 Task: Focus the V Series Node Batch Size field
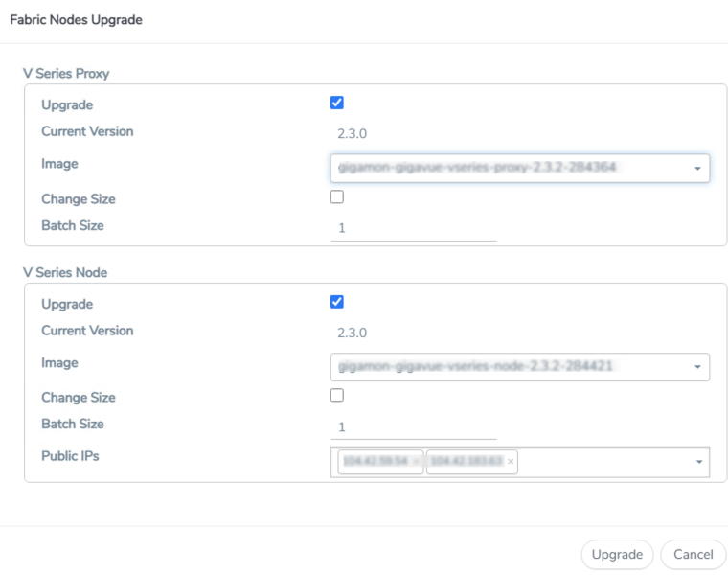tap(413, 427)
